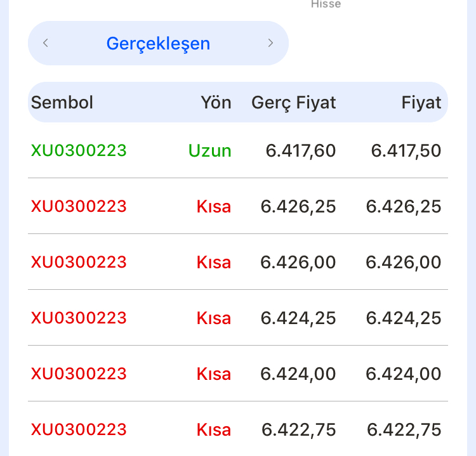Screen dimensions: 476x456
Task: Select the Gerçekleşen status label
Action: (x=158, y=43)
